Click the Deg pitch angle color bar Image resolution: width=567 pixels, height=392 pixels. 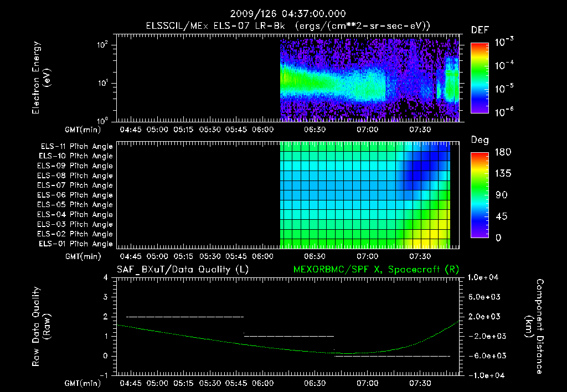tap(480, 195)
